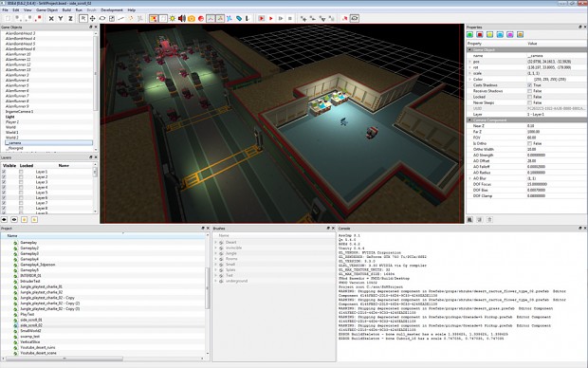Click the Color value swatch field
588x368 pixels.
pos(557,79)
